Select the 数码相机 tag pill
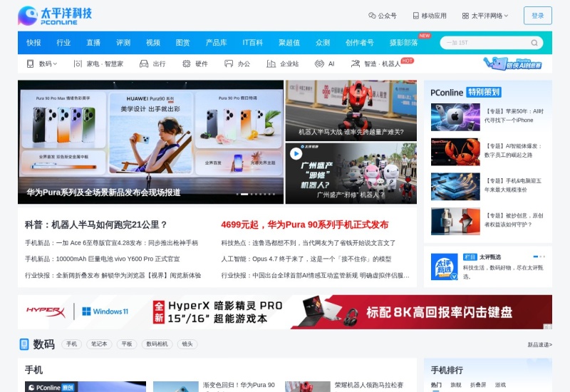This screenshot has width=570, height=392. [157, 344]
